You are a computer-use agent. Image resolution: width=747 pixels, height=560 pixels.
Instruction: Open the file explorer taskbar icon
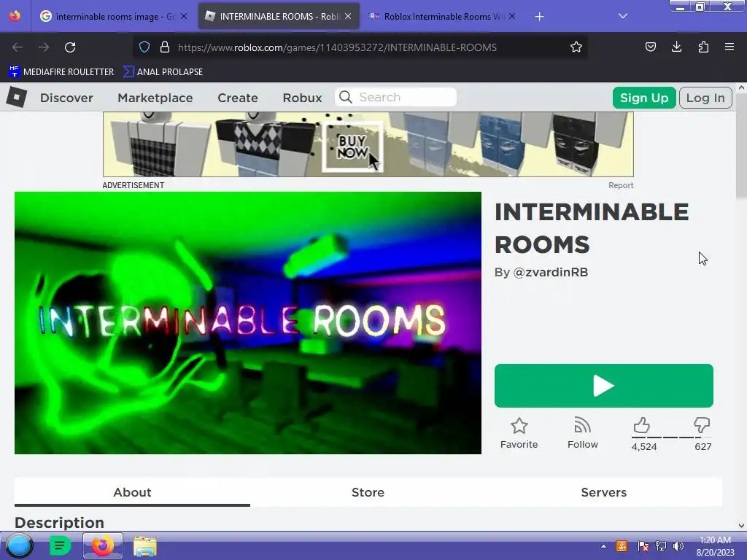pos(145,546)
